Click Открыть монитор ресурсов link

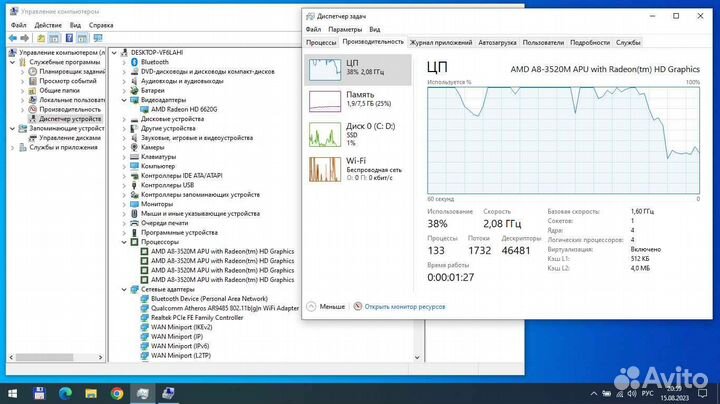[x=405, y=306]
